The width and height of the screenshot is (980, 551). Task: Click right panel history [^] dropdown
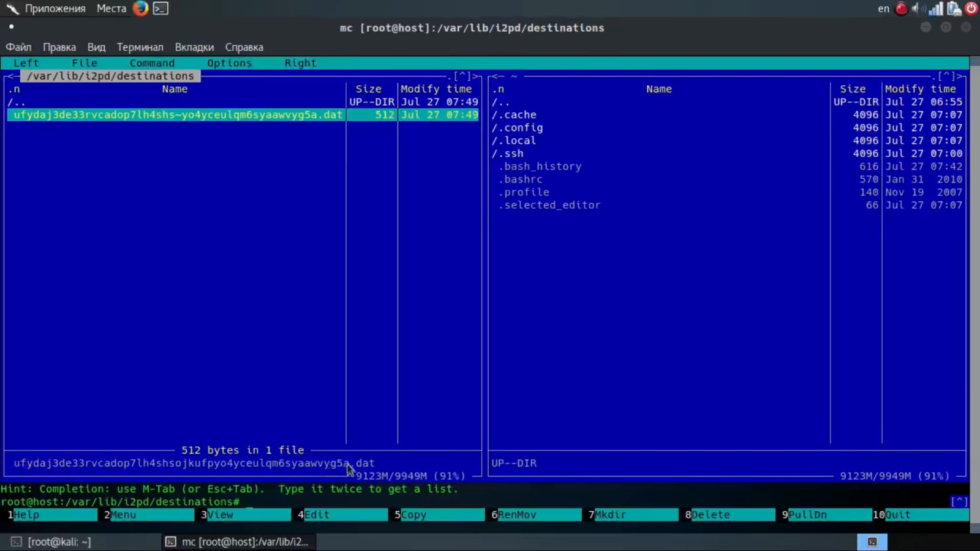946,76
